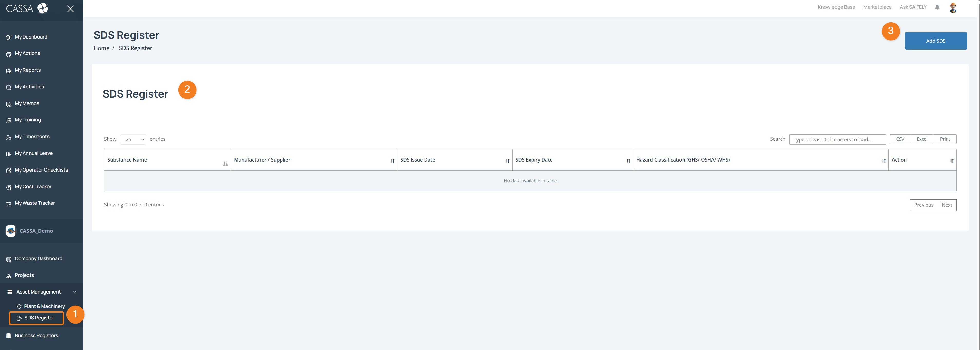Open the user avatar profile menu
This screenshot has width=980, height=350.
[953, 8]
